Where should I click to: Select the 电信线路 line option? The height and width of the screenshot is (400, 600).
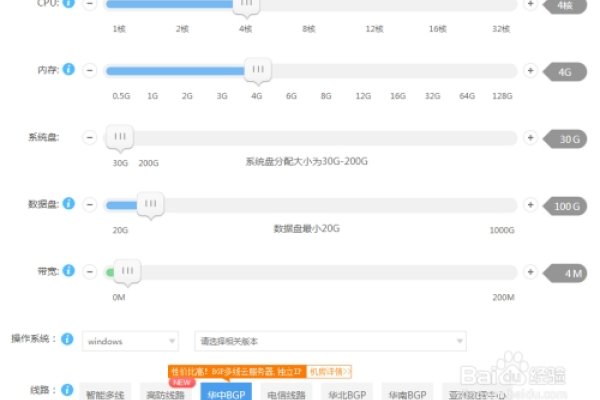click(x=287, y=392)
